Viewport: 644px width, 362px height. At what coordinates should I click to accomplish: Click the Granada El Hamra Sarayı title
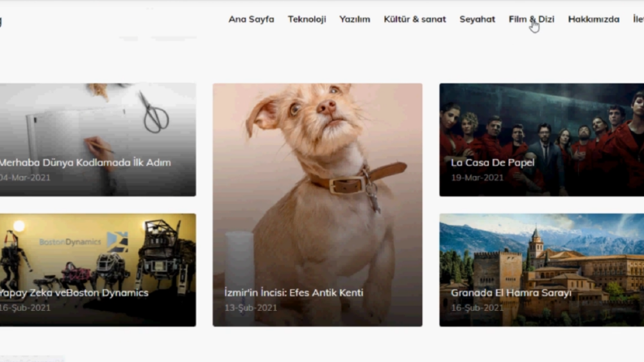511,293
